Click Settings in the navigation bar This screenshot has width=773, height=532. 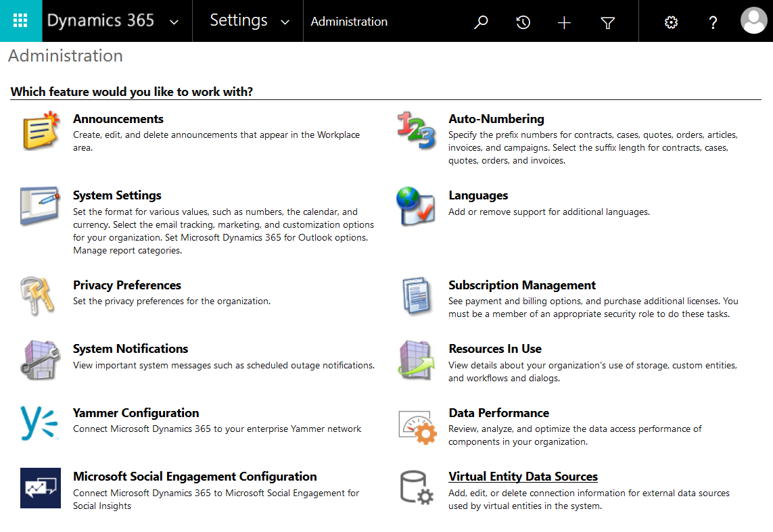pyautogui.click(x=239, y=20)
